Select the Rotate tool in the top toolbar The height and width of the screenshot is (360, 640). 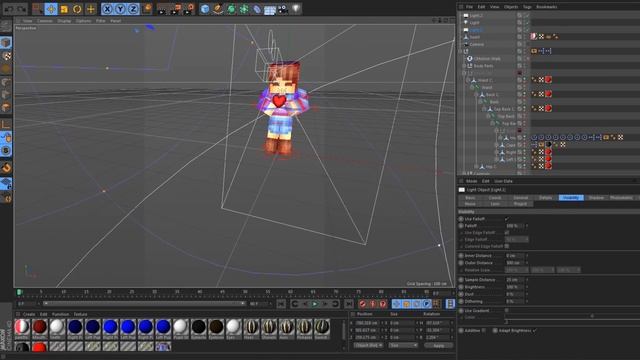point(77,9)
